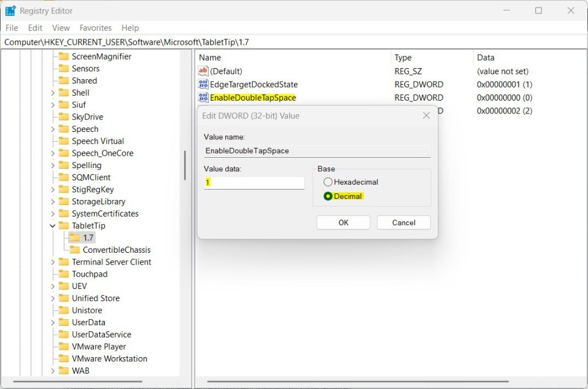Expand the Shell key
588x389 pixels.
(x=53, y=93)
